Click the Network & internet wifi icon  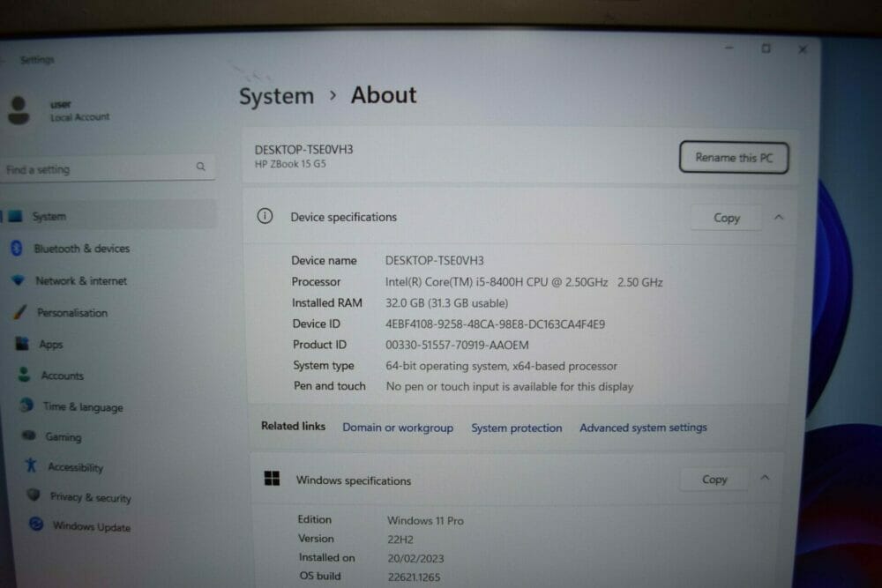click(19, 280)
